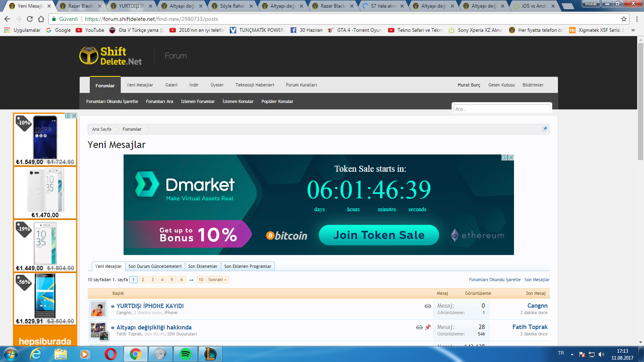This screenshot has height=362, width=644.
Task: Click the Ara search field
Action: pos(502,109)
